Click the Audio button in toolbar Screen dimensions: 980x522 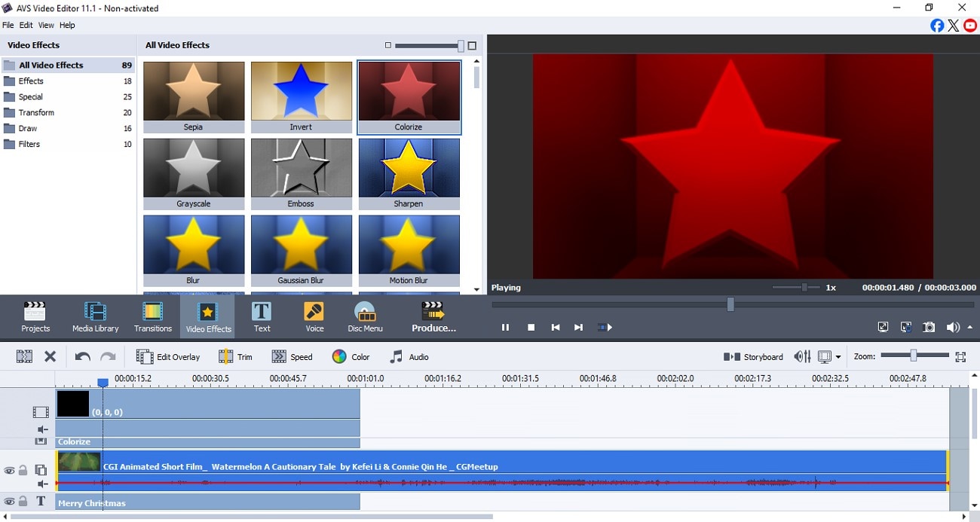coord(409,357)
